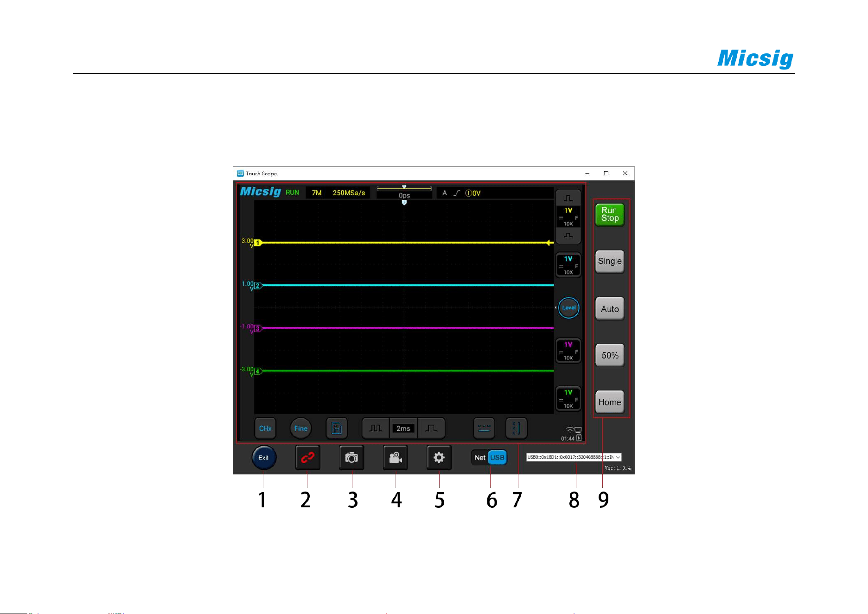
Task: Start recording with the video camera icon
Action: pos(396,458)
